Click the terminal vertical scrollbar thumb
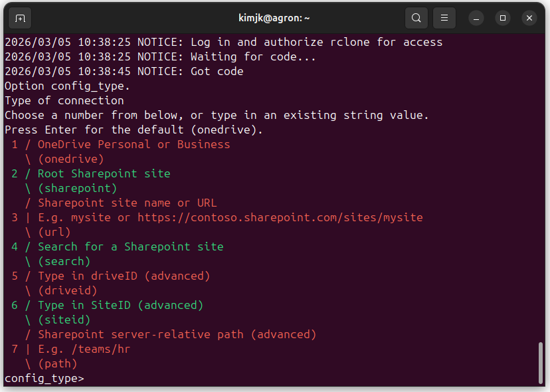The image size is (550, 392). click(541, 362)
